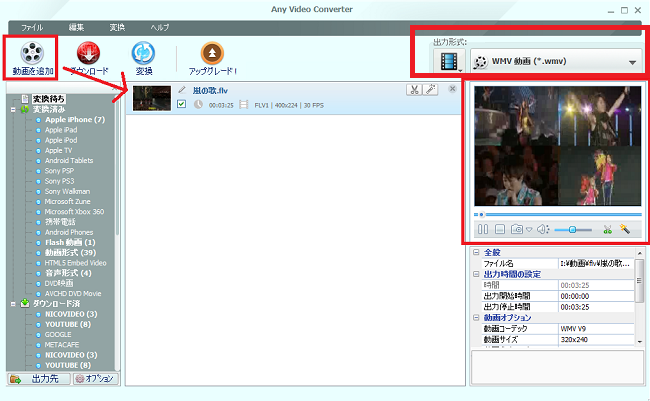Take a snapshot with the camera icon
The height and width of the screenshot is (401, 650).
pos(517,229)
